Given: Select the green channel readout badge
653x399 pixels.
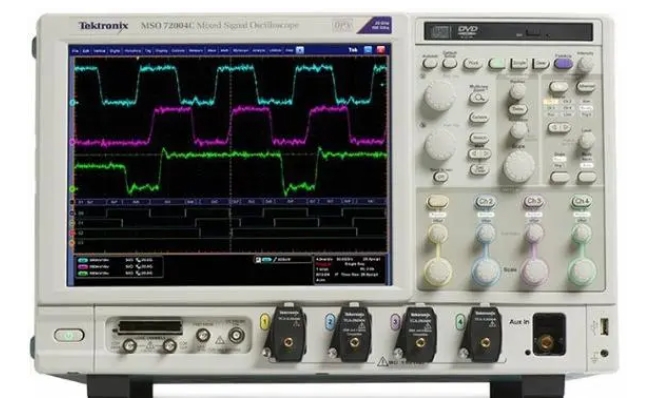Looking at the screenshot, I should point(83,273).
